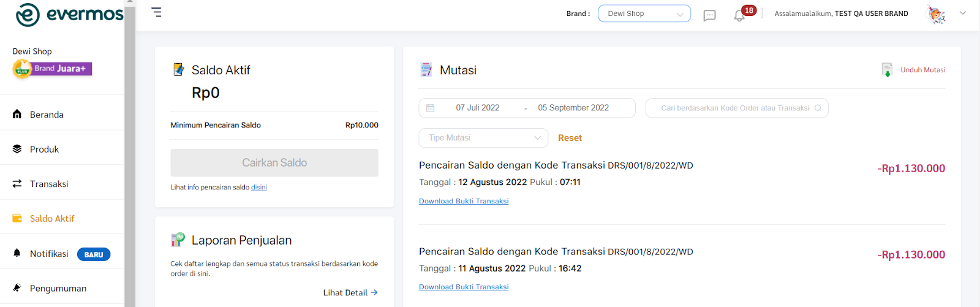Image resolution: width=980 pixels, height=307 pixels.
Task: Click the Brand Juara+ badge
Action: point(52,69)
